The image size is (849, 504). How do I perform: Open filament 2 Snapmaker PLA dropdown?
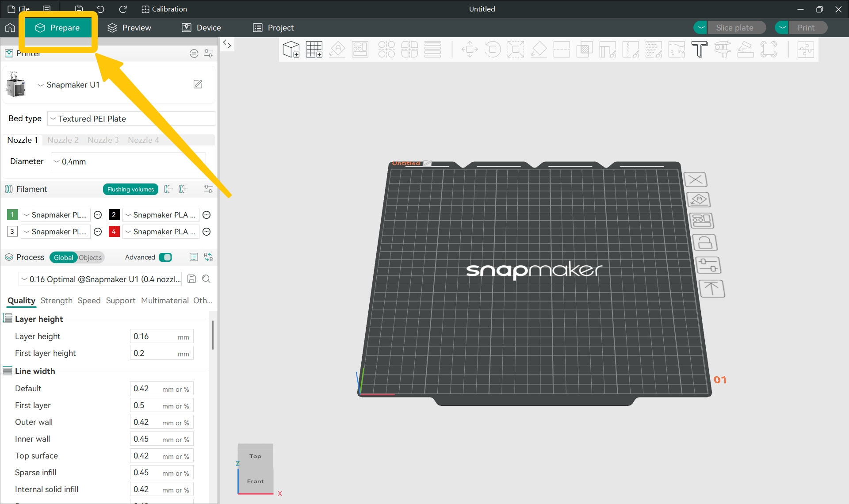(x=161, y=215)
